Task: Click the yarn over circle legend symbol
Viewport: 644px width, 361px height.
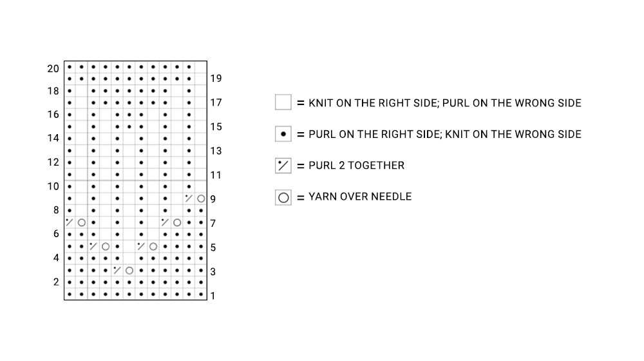Action: 283,197
